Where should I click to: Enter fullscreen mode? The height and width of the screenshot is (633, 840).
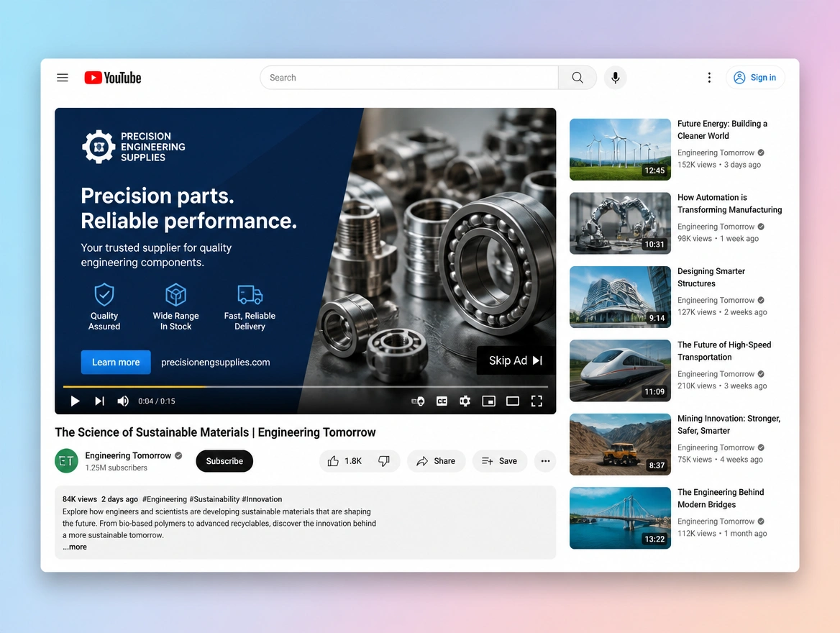point(537,401)
